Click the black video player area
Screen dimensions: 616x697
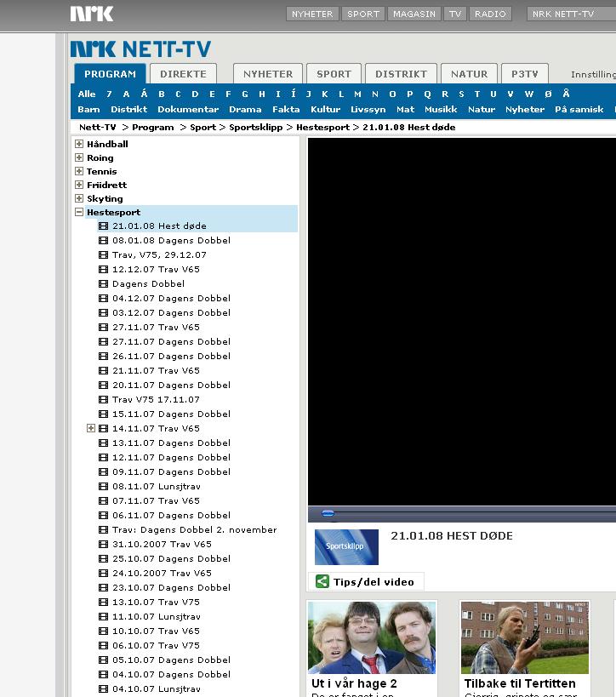coord(462,322)
